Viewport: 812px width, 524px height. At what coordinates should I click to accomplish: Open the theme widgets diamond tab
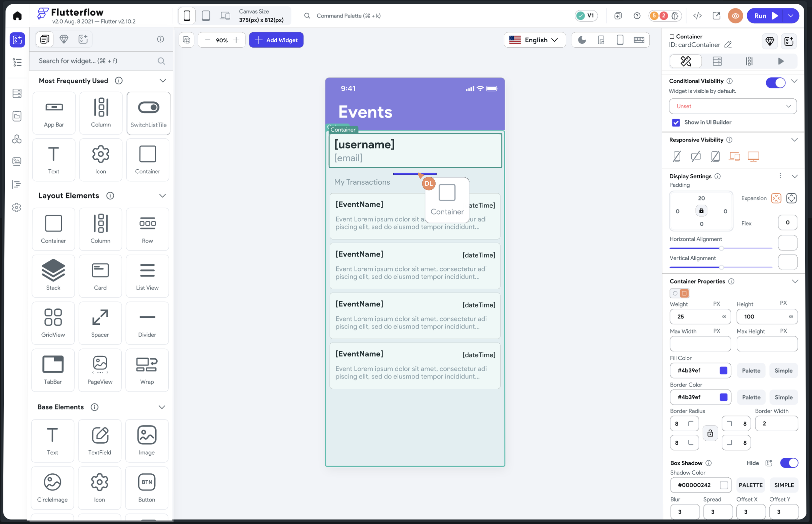(64, 39)
